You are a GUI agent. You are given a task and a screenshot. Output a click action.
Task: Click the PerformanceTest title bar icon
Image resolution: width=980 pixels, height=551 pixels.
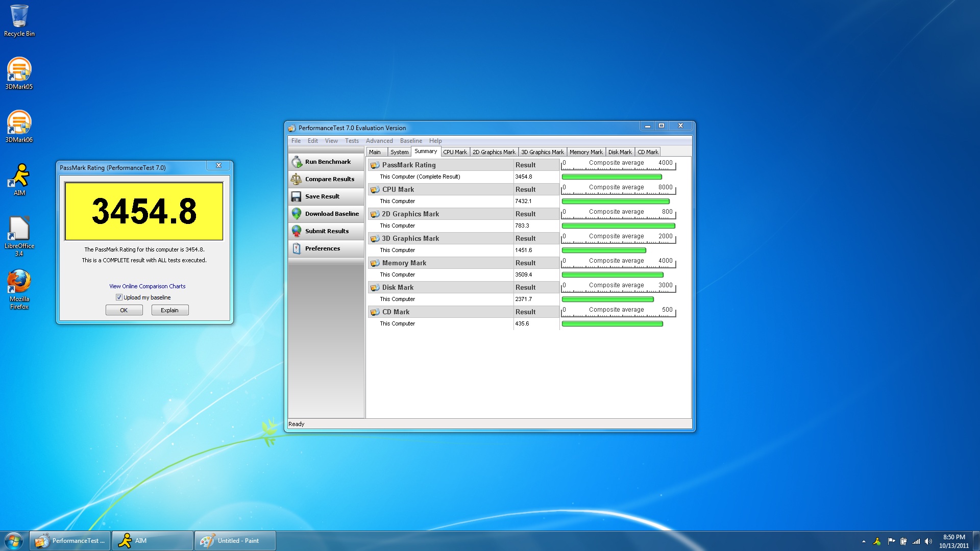tap(292, 128)
